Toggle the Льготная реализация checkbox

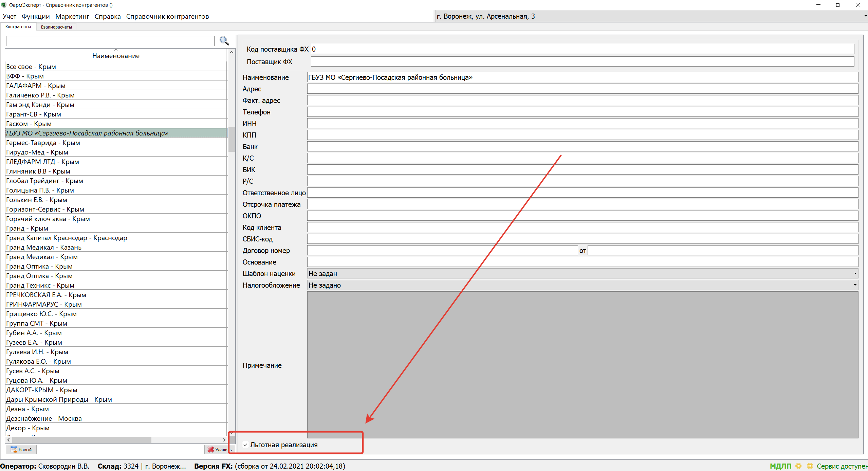pyautogui.click(x=245, y=445)
